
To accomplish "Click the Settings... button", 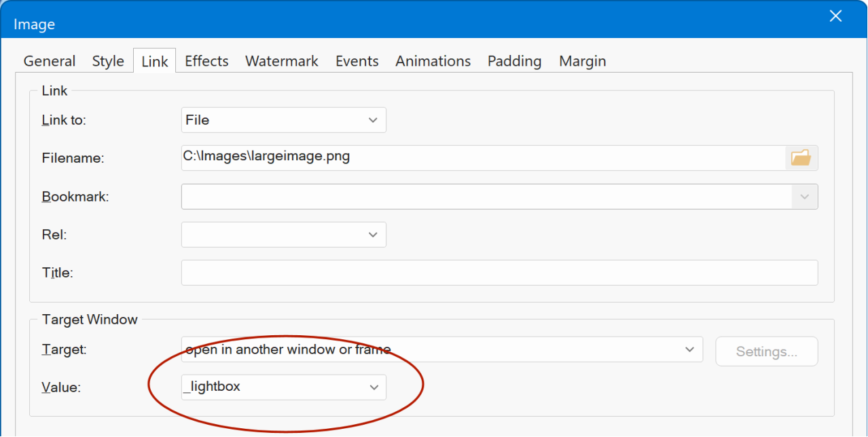I will point(766,351).
